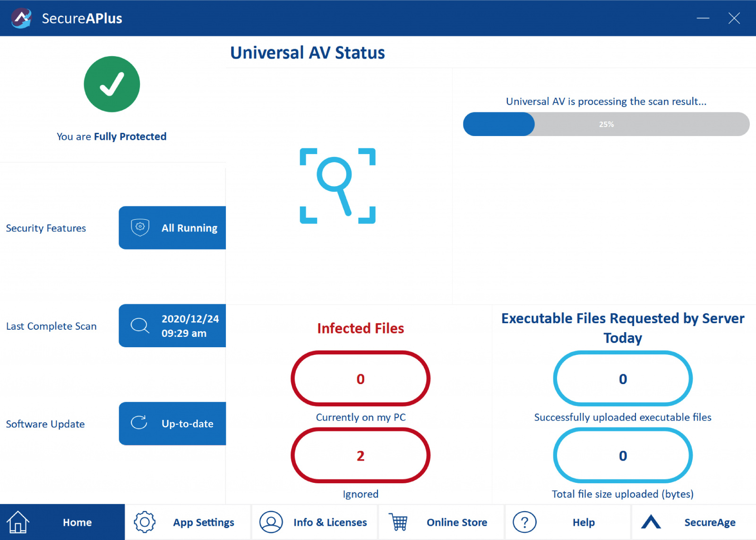Open the Up-to-date software update button
Viewport: 756px width, 540px height.
[172, 424]
